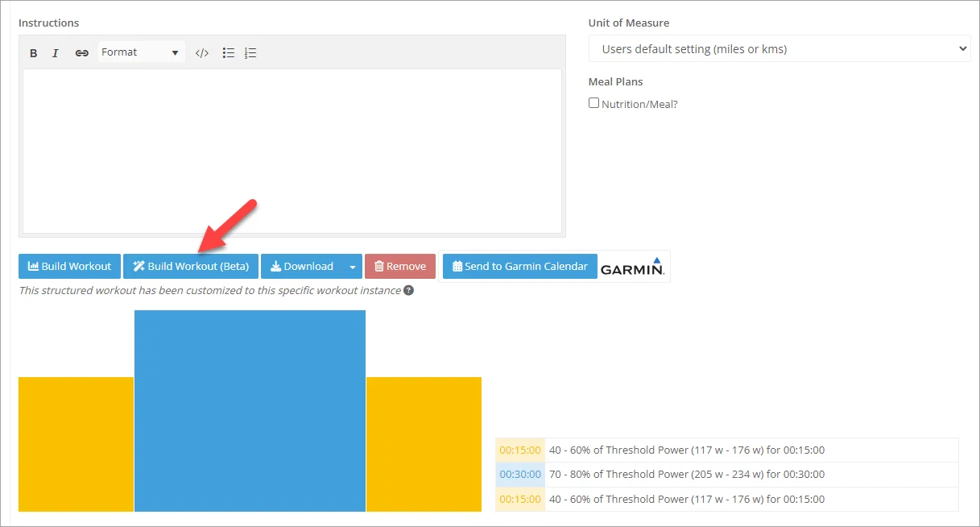This screenshot has height=527, width=980.
Task: Apply italic formatting in the toolbar
Action: 56,53
